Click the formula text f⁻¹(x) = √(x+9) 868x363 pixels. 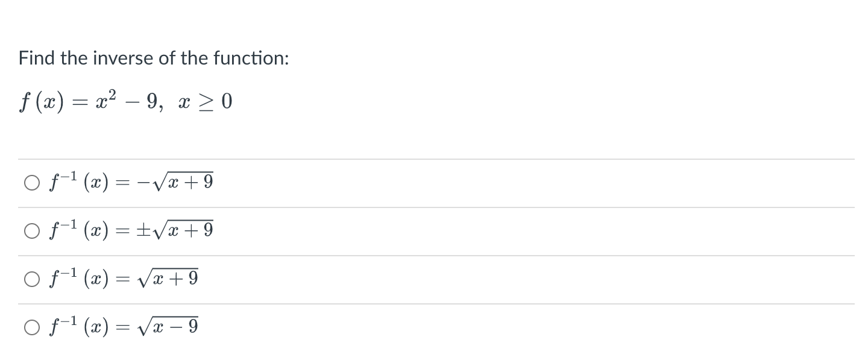coord(122,278)
